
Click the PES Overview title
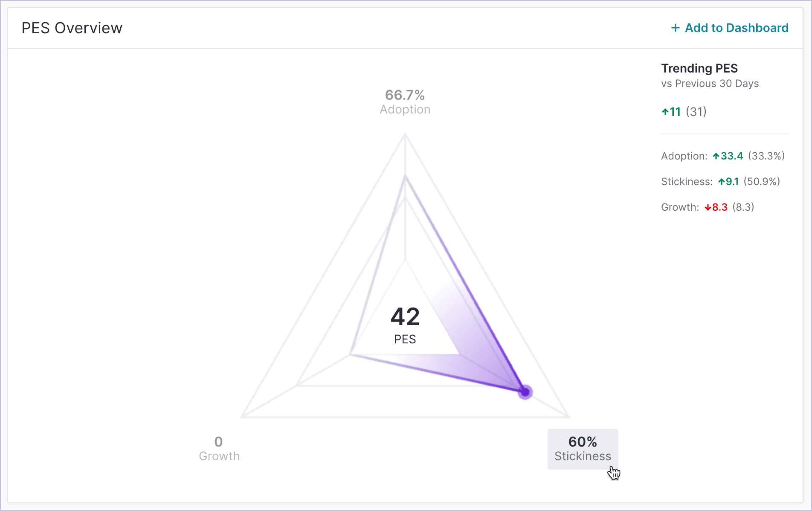pyautogui.click(x=72, y=28)
